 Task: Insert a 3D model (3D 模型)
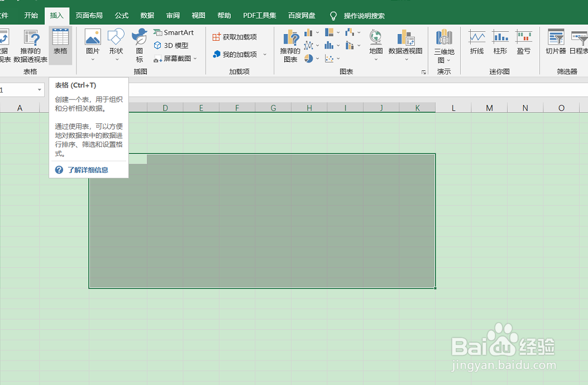click(171, 45)
